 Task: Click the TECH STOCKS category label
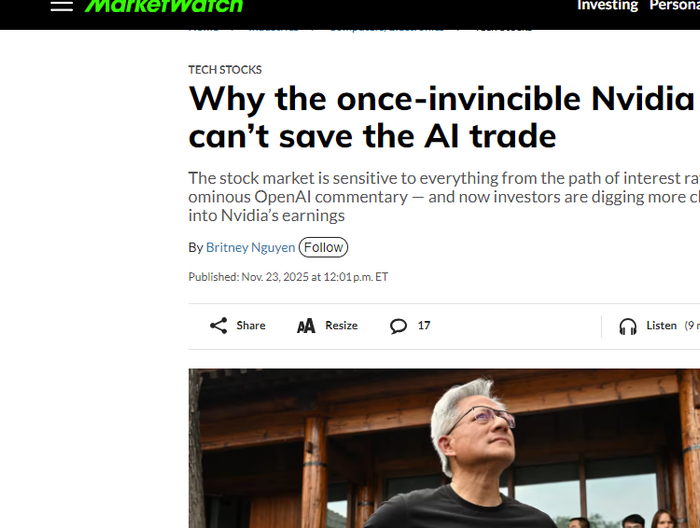click(225, 70)
